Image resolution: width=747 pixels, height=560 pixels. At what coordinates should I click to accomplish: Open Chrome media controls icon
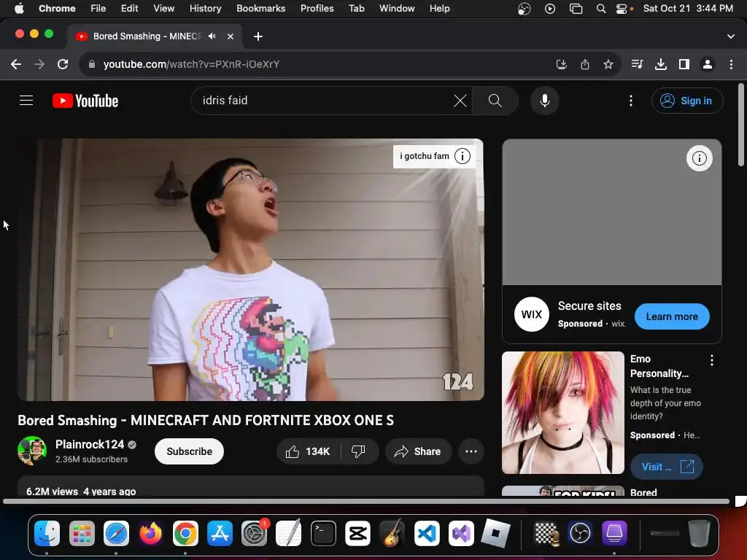tap(637, 64)
